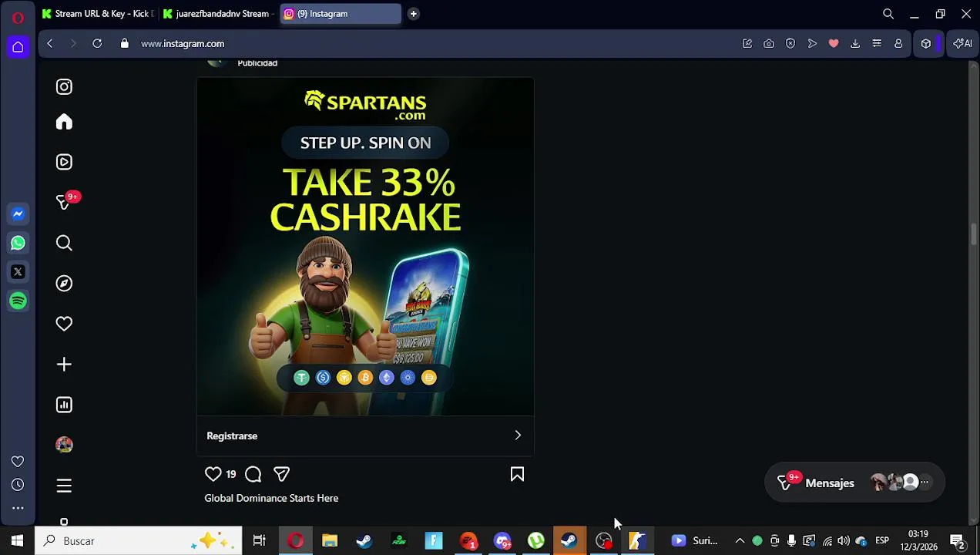Open Opera sidebar more options dots
The width and height of the screenshot is (980, 555).
coord(18,508)
